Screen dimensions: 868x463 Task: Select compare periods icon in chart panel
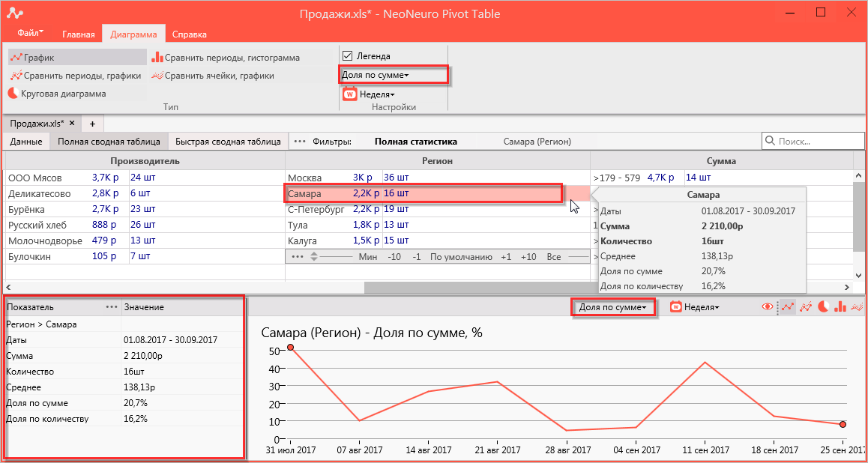pos(806,306)
